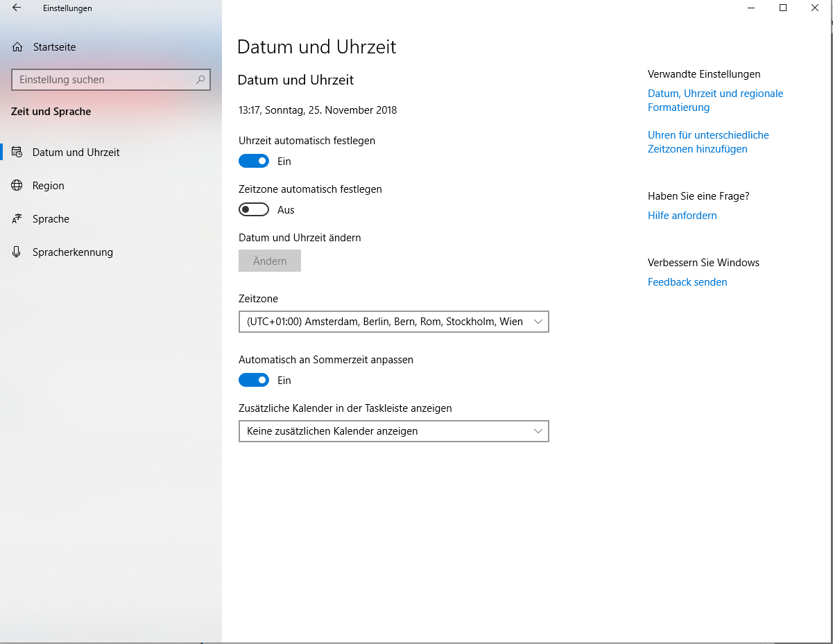Click the Zeit und Sprache heading
This screenshot has height=644, width=833.
[x=51, y=112]
